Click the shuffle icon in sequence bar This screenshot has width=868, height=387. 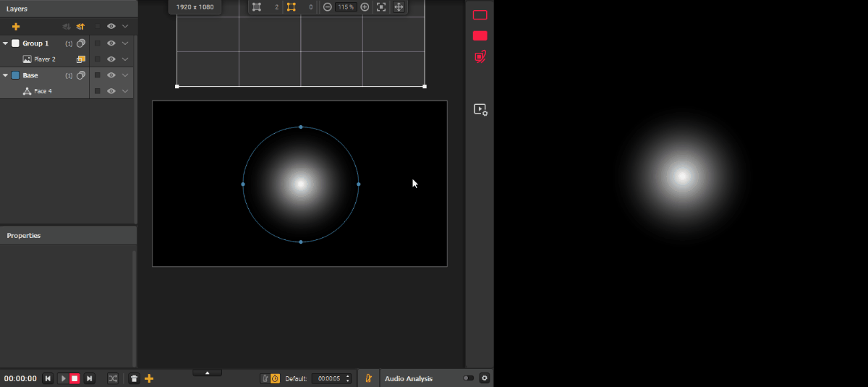tap(113, 378)
